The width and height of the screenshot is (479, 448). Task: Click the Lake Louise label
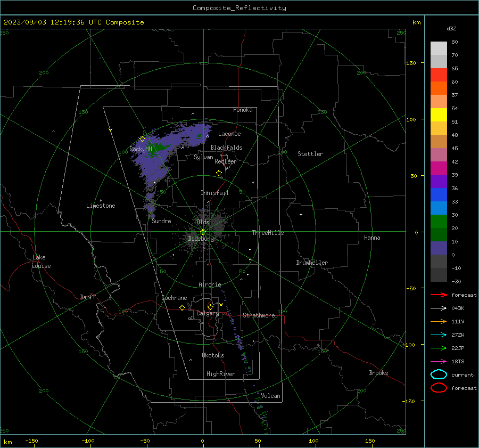pos(41,262)
